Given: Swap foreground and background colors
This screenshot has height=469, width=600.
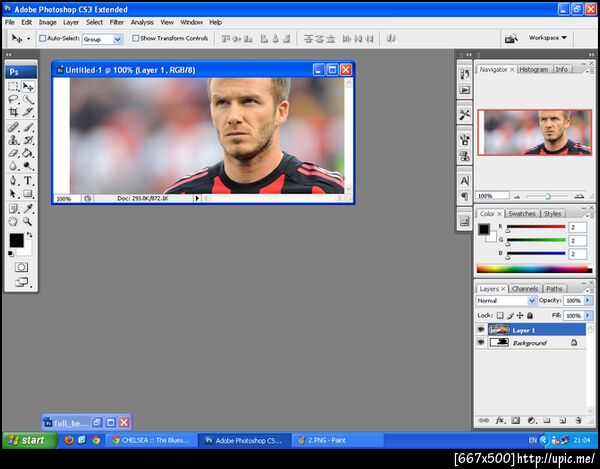Looking at the screenshot, I should [x=29, y=235].
